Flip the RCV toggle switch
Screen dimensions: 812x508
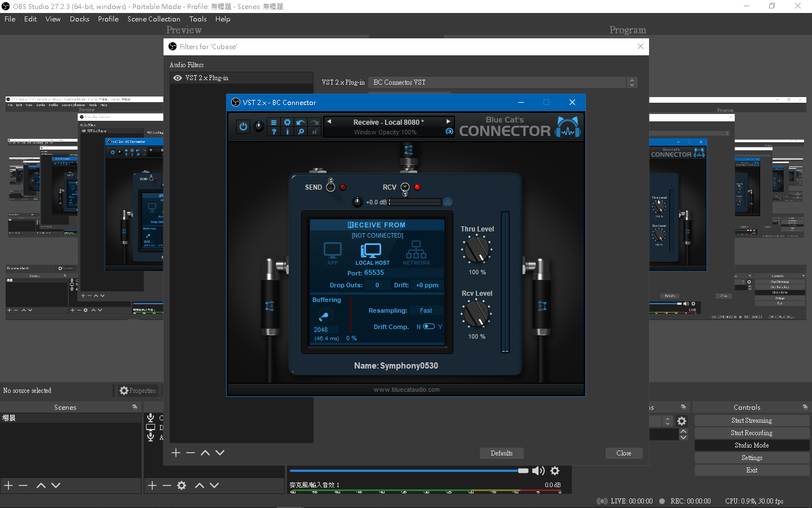click(405, 188)
